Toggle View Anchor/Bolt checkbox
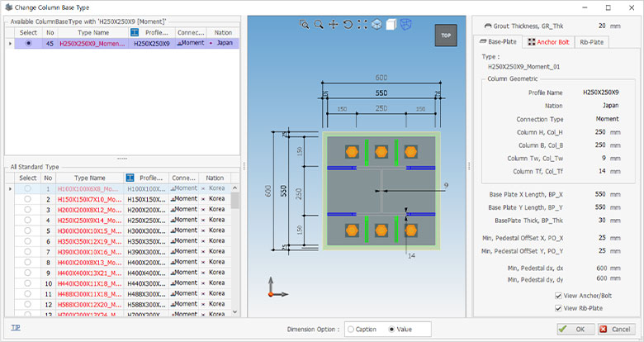 (x=558, y=296)
